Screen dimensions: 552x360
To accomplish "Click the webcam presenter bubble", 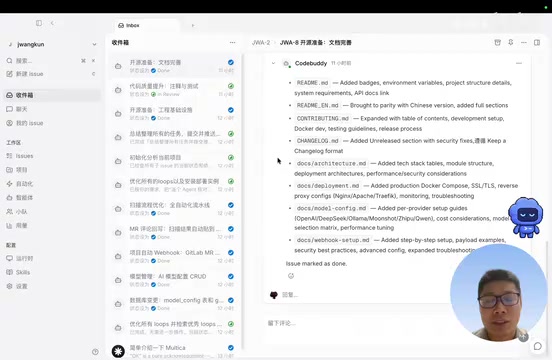I will [498, 293].
